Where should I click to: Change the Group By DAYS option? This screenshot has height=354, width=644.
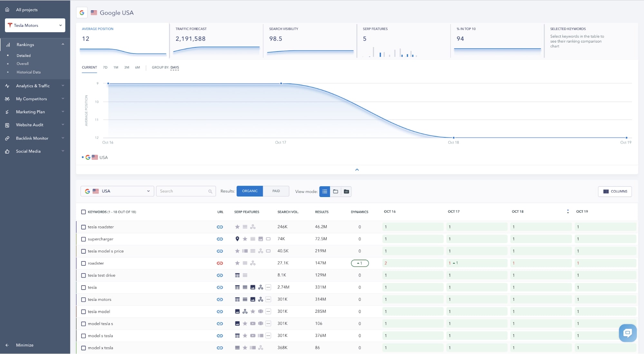click(175, 67)
